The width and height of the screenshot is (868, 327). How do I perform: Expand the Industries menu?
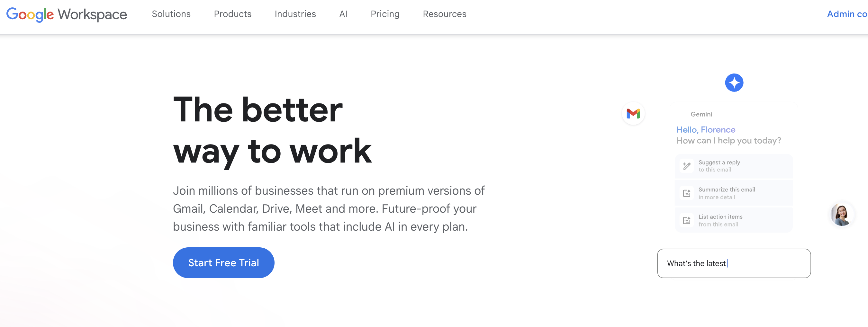295,14
